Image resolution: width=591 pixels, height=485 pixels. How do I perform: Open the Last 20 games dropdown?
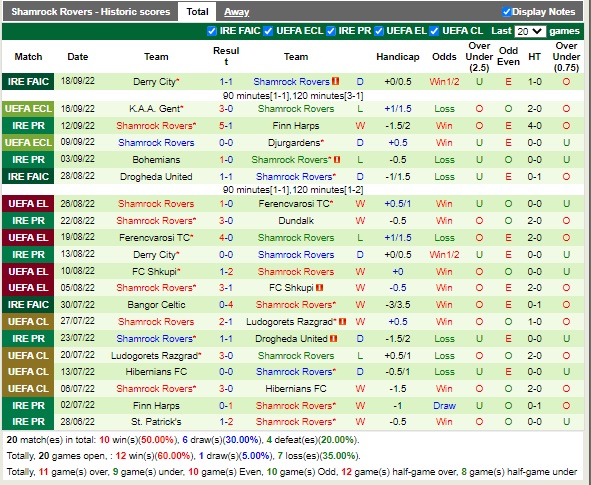coord(530,31)
